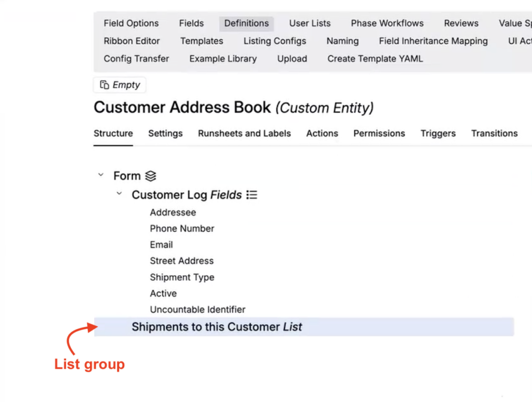Open the Settings tab
Viewport: 532px width, 402px height.
click(165, 133)
